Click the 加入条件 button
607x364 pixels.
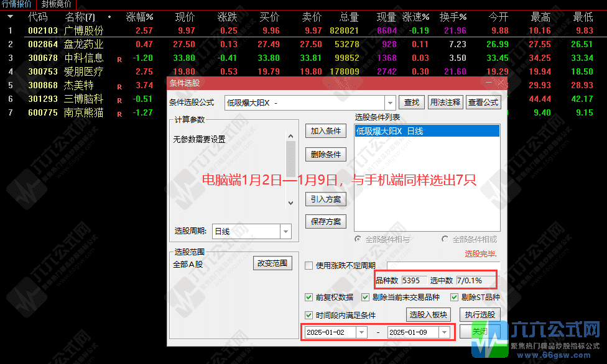click(325, 131)
